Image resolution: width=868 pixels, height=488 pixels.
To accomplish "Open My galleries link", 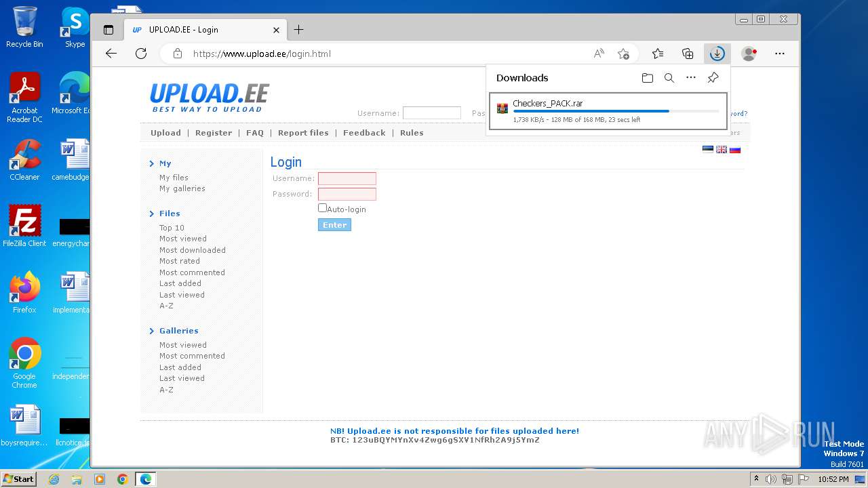I will (182, 188).
